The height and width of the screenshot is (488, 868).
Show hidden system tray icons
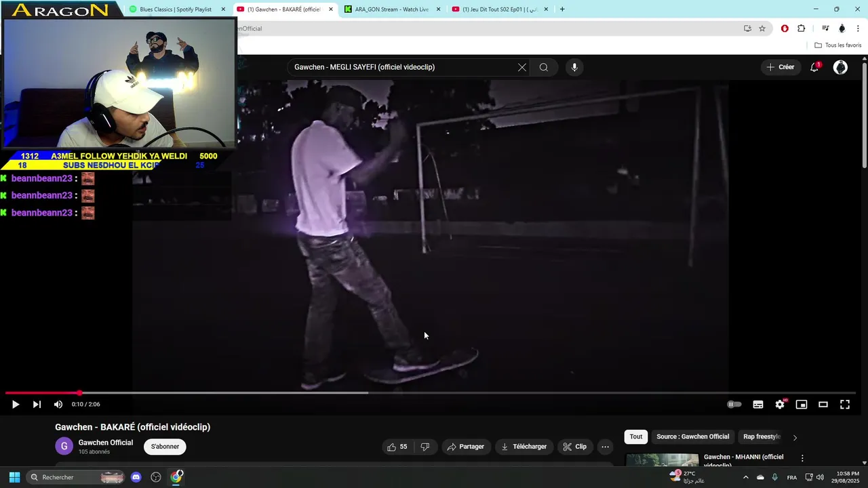[746, 477]
